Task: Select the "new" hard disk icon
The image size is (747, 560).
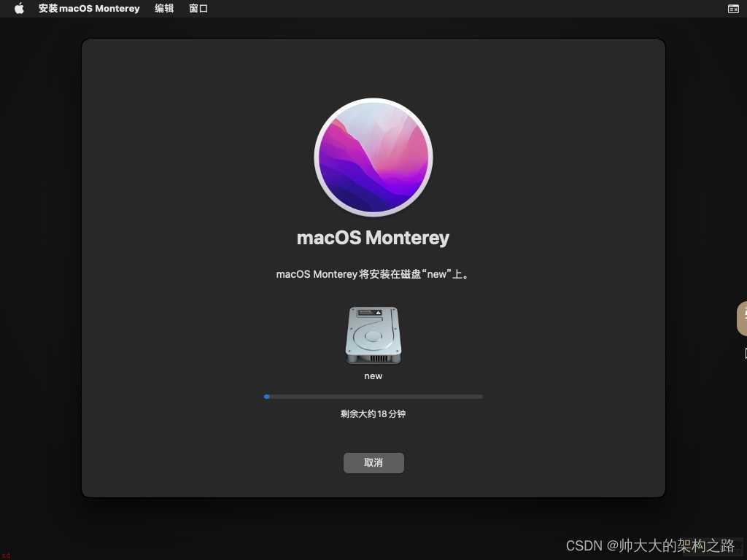Action: point(373,335)
